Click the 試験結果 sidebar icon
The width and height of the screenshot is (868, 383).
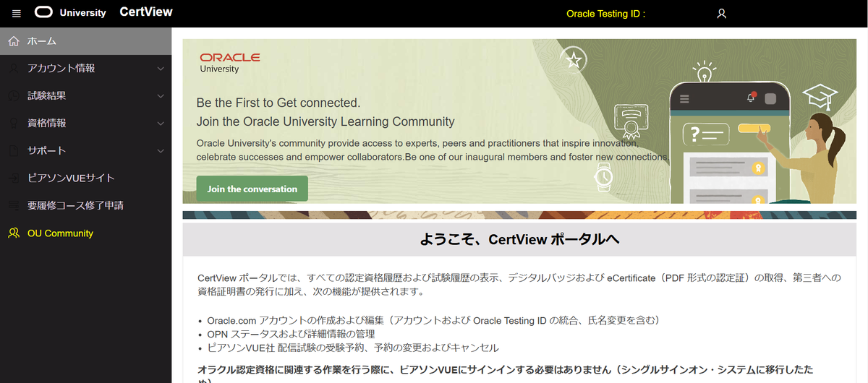click(14, 96)
